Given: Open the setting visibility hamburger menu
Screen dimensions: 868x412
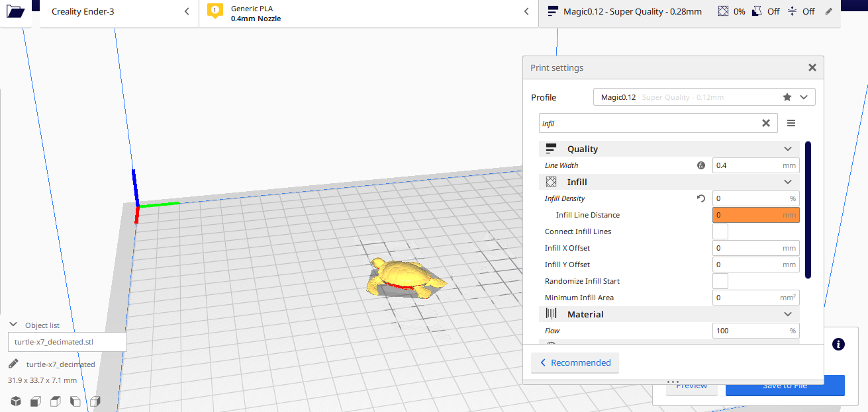Looking at the screenshot, I should 791,123.
